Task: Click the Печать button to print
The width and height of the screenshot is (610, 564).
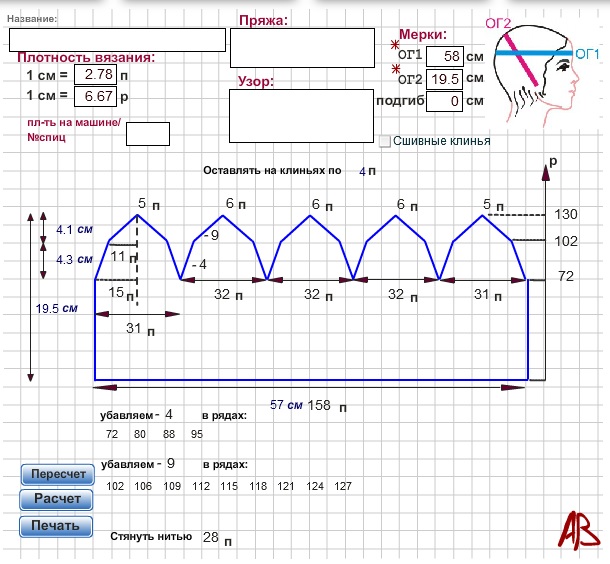Action: click(56, 526)
